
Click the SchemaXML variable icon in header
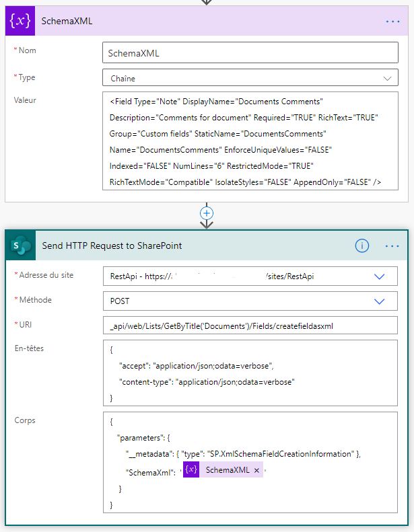click(20, 21)
